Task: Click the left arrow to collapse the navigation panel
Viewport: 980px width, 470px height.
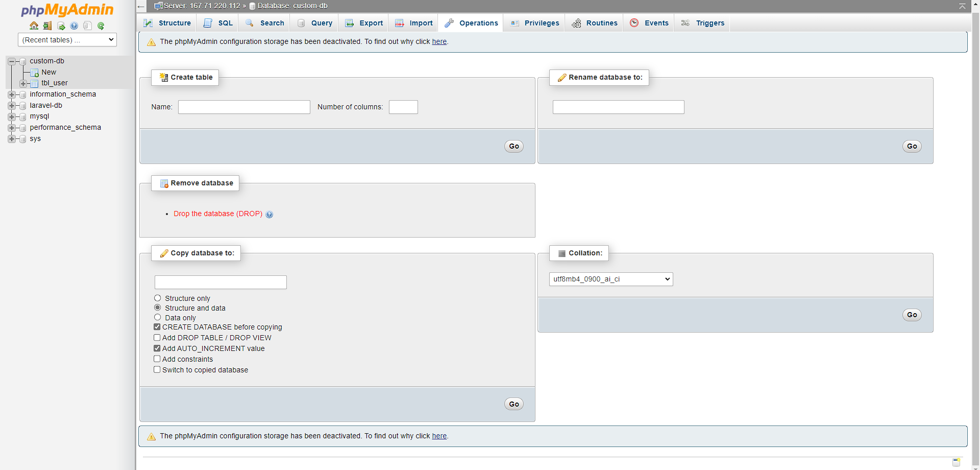Action: [141, 6]
